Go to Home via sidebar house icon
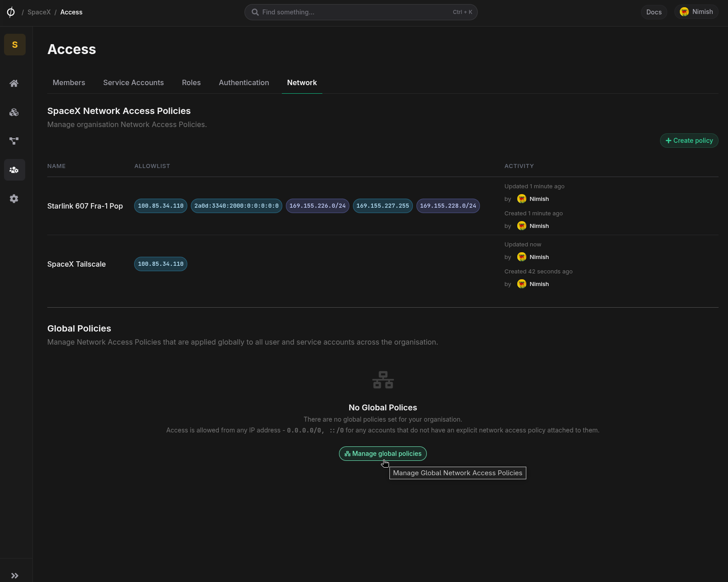Screen dimensions: 728x582 [x=14, y=83]
